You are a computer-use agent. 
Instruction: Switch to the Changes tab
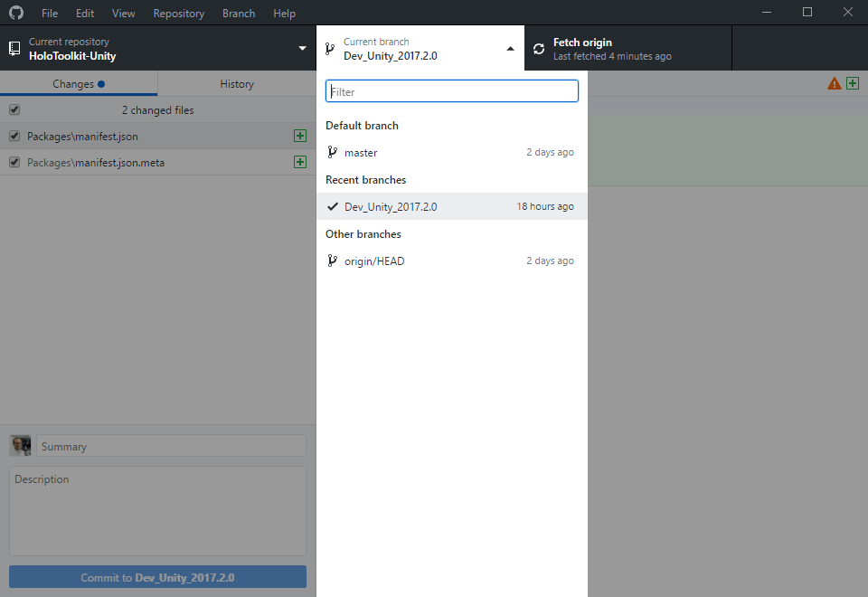coord(79,83)
